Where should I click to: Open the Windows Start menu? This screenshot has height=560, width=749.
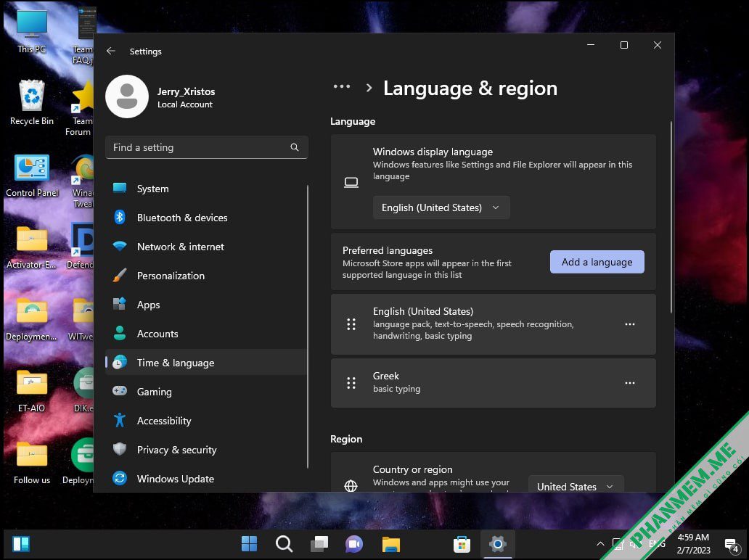coord(250,544)
